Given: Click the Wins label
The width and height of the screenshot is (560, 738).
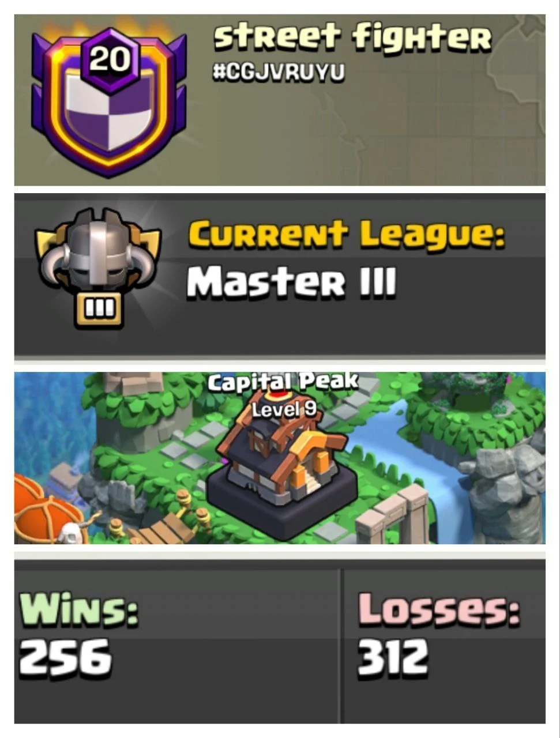Looking at the screenshot, I should coord(79,608).
